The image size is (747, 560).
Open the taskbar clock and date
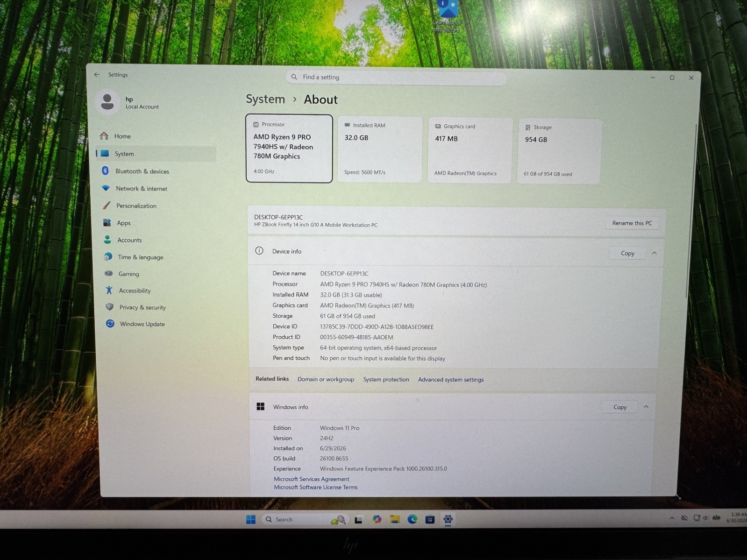tap(737, 517)
